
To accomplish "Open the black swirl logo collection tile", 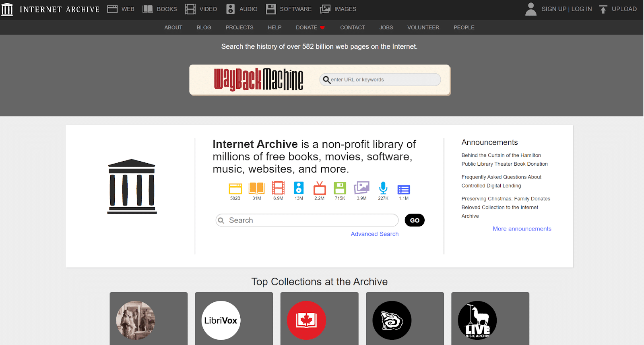I will (405, 318).
